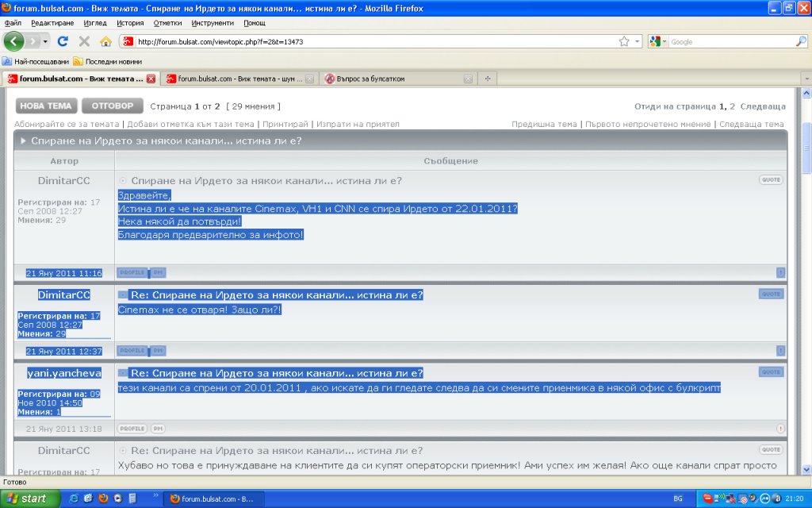
Task: Open Първото непрочетено мнение link
Action: [x=648, y=125]
